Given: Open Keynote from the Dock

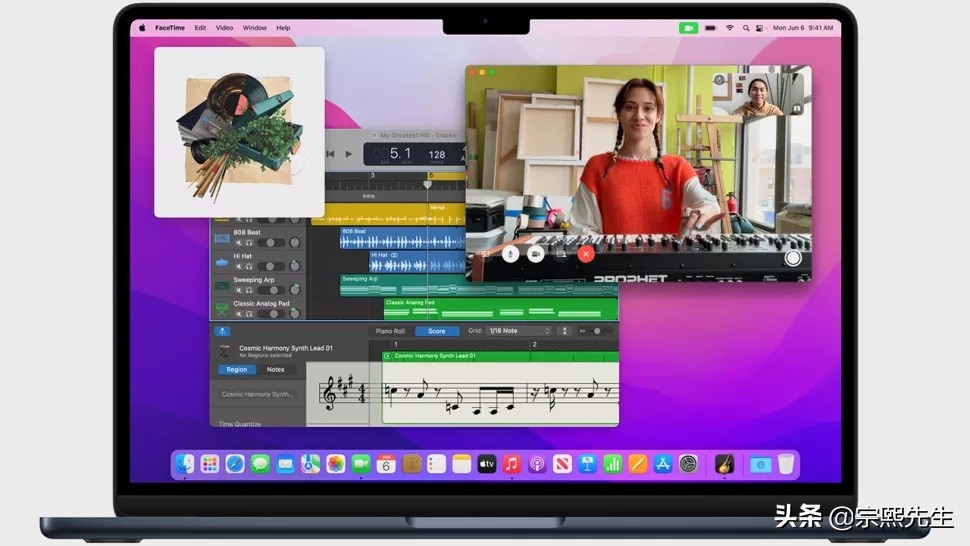Looking at the screenshot, I should coord(587,464).
